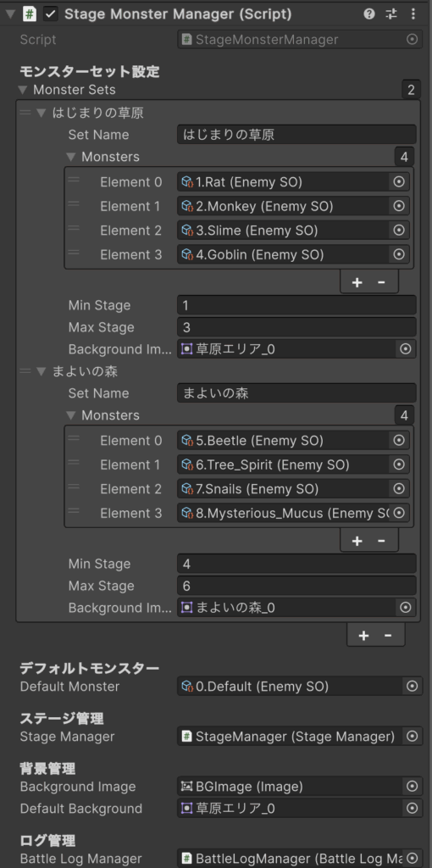Toggle Stage Monster Manager enabled checkbox
The image size is (432, 868).
click(x=50, y=14)
